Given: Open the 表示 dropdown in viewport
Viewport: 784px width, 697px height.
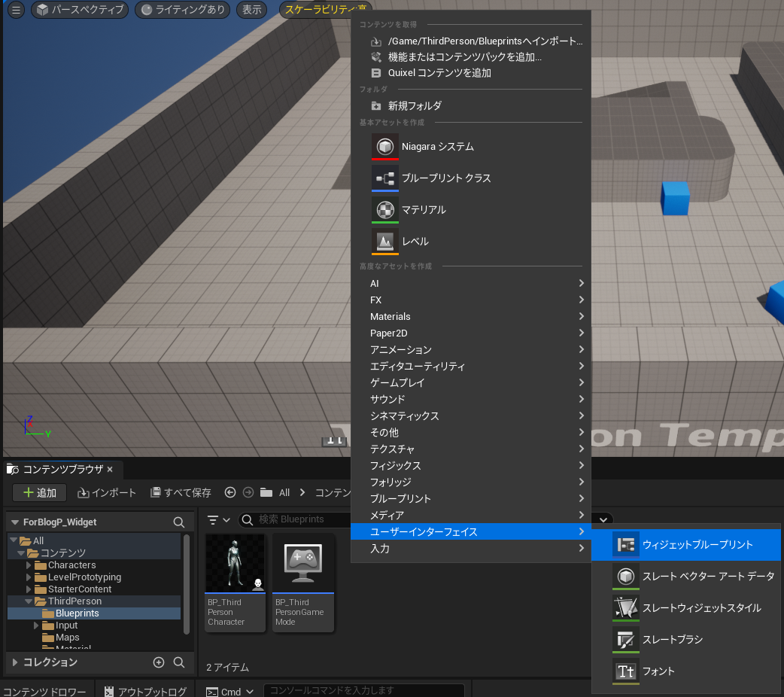Looking at the screenshot, I should 251,11.
